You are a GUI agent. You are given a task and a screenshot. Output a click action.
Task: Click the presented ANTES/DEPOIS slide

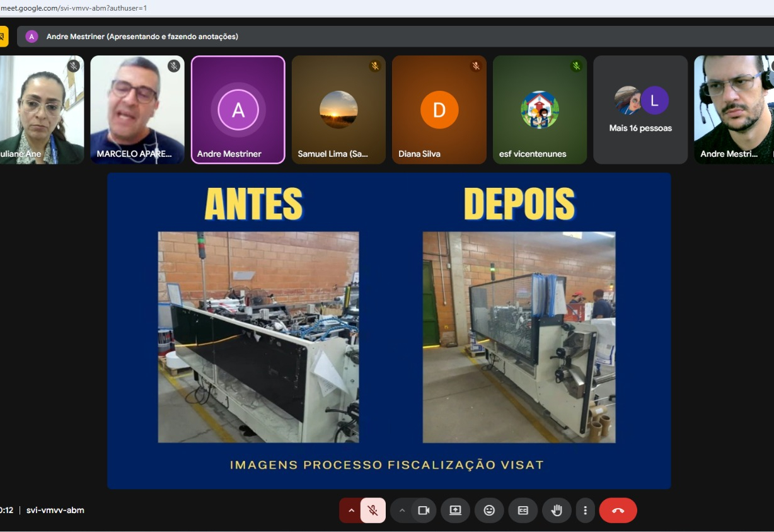click(x=389, y=330)
